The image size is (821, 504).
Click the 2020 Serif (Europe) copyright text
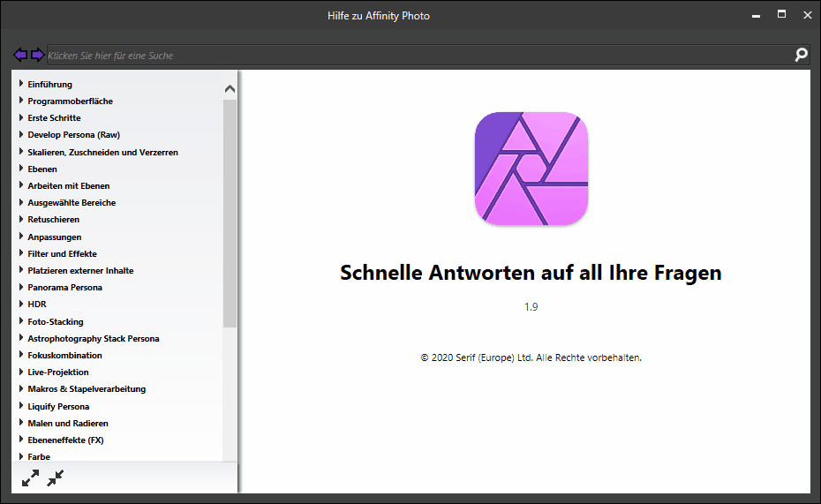pyautogui.click(x=531, y=357)
